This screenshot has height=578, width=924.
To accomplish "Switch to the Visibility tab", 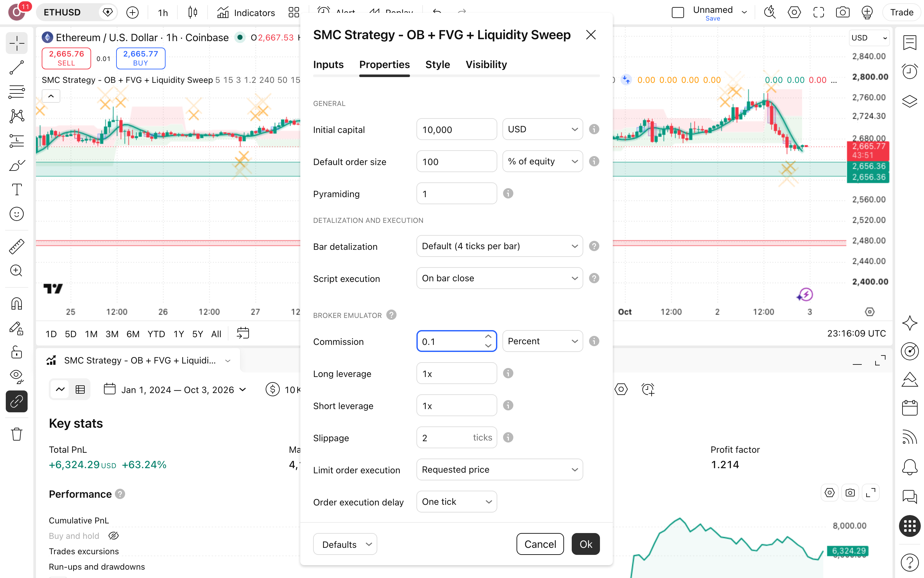I will point(486,65).
